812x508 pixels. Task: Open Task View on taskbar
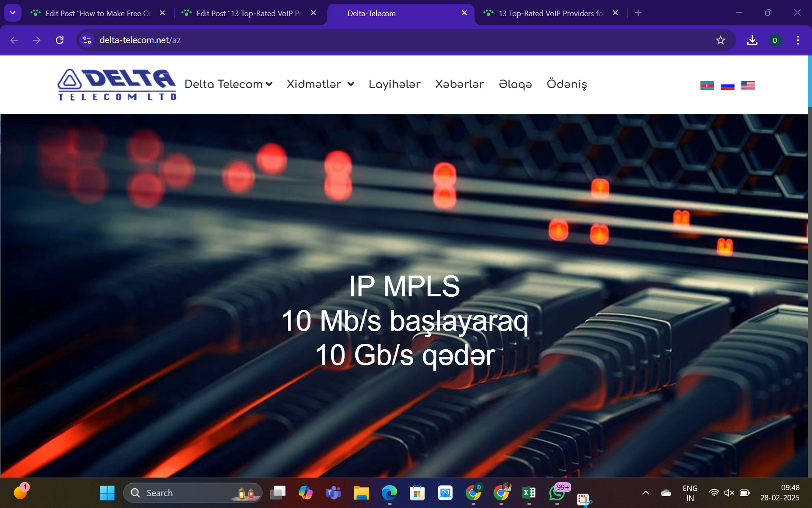point(278,493)
